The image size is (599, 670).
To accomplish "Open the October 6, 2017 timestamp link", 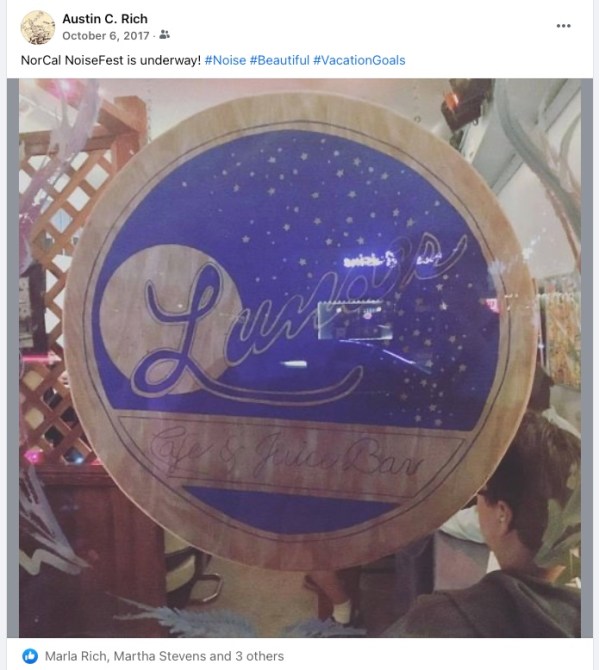I will (x=106, y=35).
